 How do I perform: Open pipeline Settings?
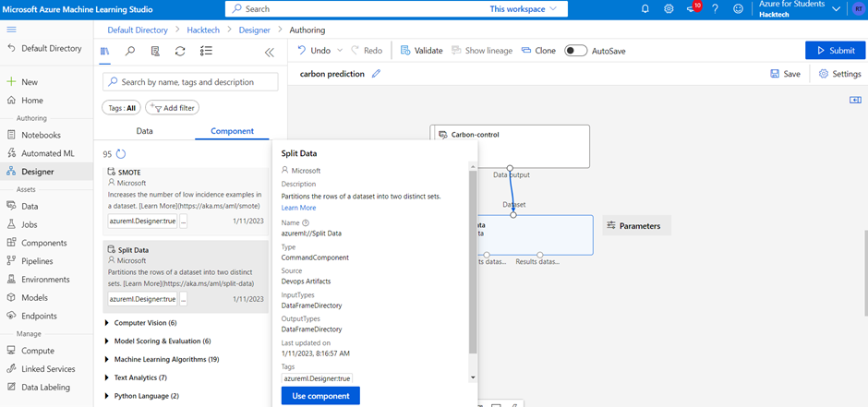839,74
